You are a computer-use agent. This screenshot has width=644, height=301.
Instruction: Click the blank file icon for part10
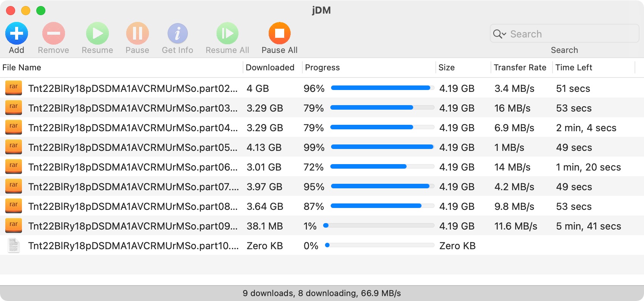coord(14,245)
